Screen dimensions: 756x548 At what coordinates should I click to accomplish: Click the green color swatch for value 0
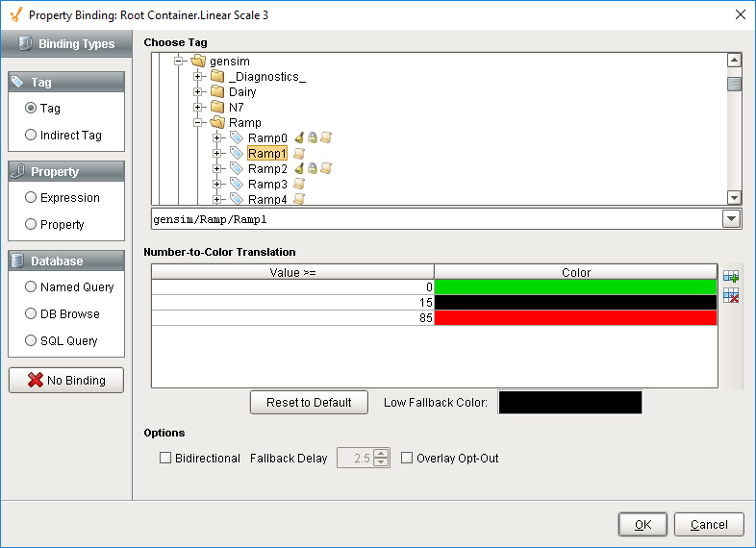(x=576, y=287)
